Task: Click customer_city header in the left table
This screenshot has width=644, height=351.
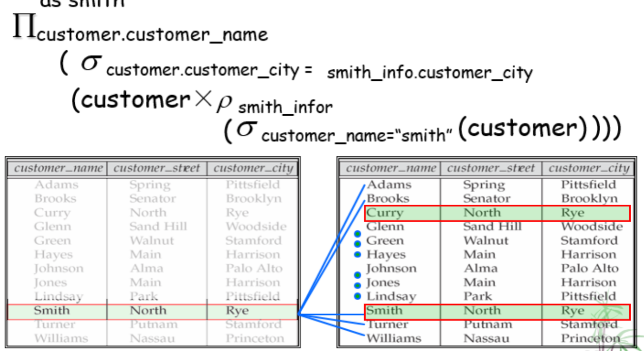Action: click(x=254, y=168)
